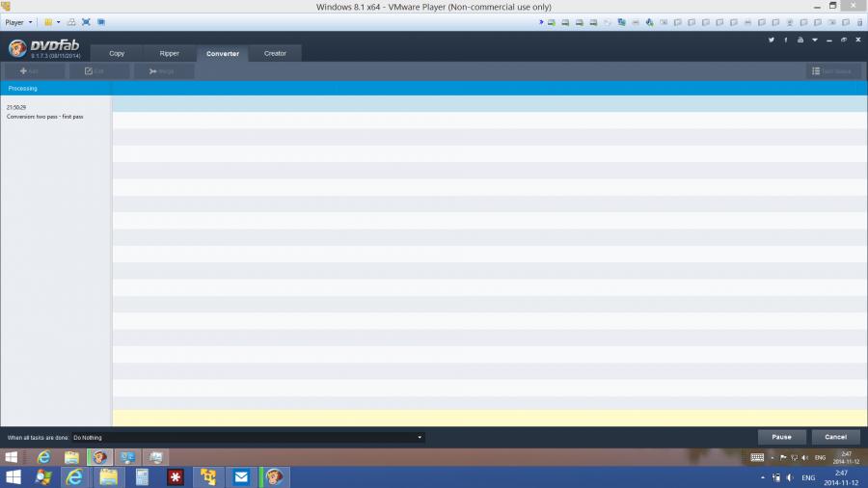Click VMware Player icon in host taskbar
This screenshot has height=488, width=868.
pyautogui.click(x=208, y=477)
